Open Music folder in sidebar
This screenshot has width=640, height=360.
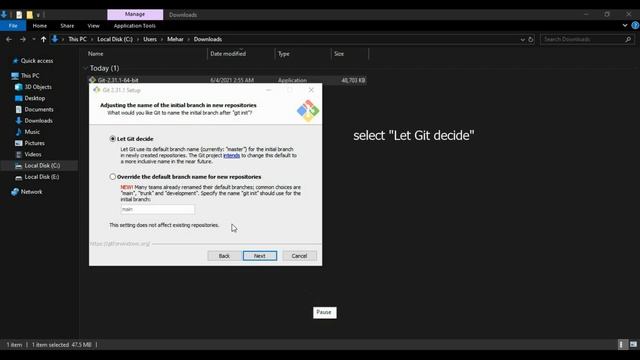pos(32,132)
